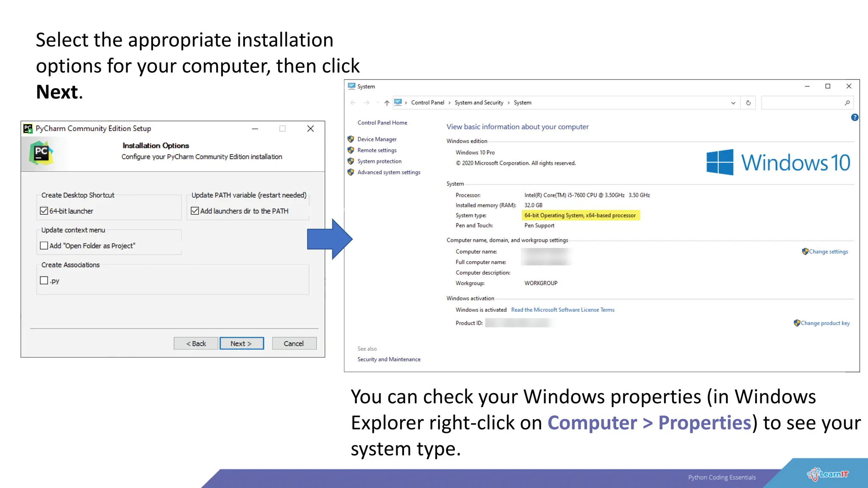Refresh the System window
This screenshot has height=488, width=868.
point(748,103)
